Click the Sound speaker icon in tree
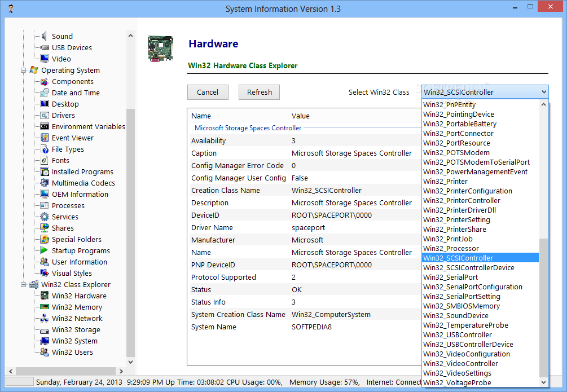Screen dimensions: 567x392 point(44,36)
